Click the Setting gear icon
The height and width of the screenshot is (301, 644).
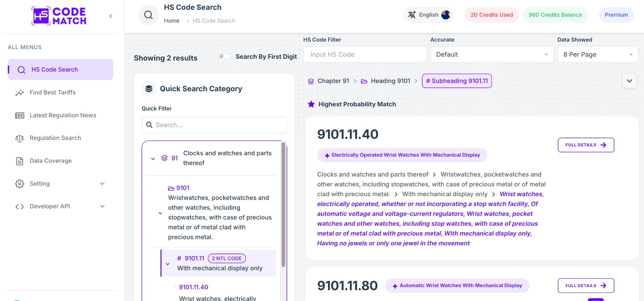tap(19, 184)
